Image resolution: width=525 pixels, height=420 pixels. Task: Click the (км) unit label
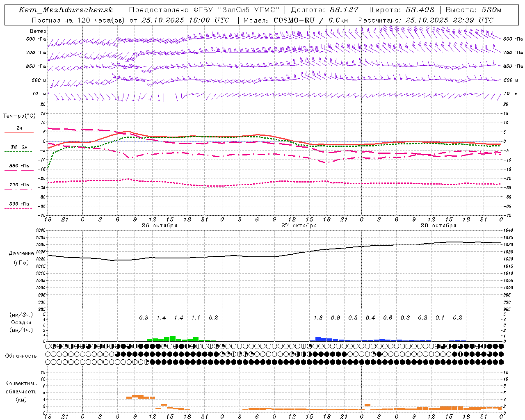[x=21, y=399]
